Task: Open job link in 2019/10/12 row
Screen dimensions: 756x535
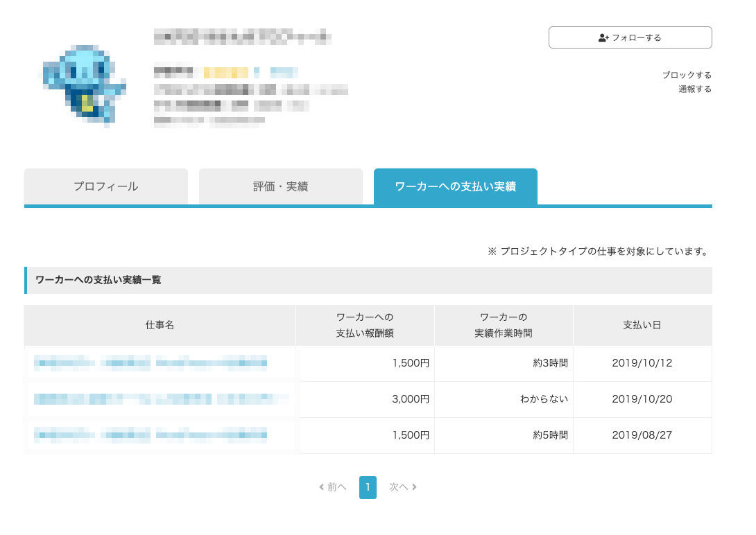Action: coord(151,363)
